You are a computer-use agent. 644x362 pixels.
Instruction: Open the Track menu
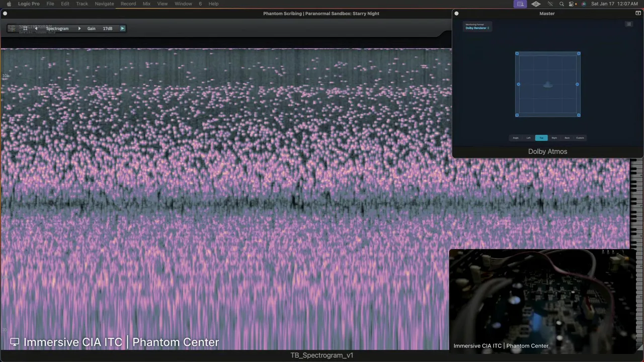(x=82, y=4)
